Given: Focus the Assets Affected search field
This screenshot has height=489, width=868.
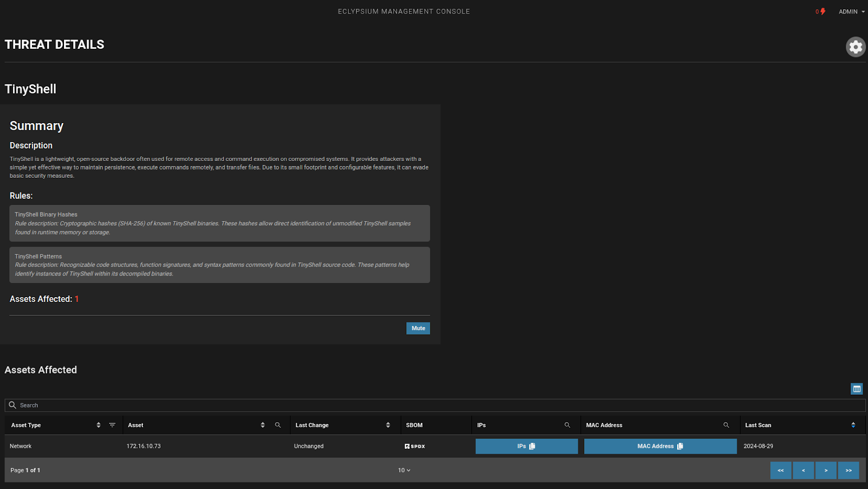Looking at the screenshot, I should (x=435, y=405).
